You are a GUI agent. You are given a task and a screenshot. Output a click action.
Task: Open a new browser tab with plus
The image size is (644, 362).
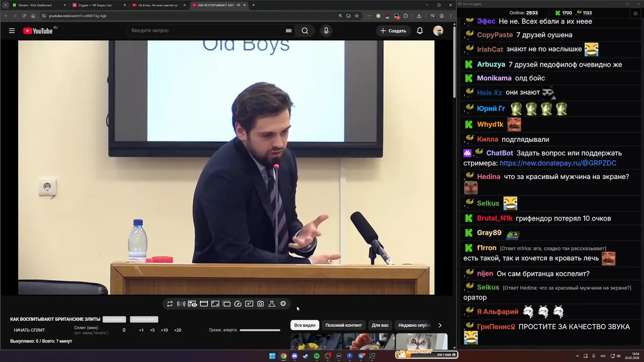[x=253, y=5]
